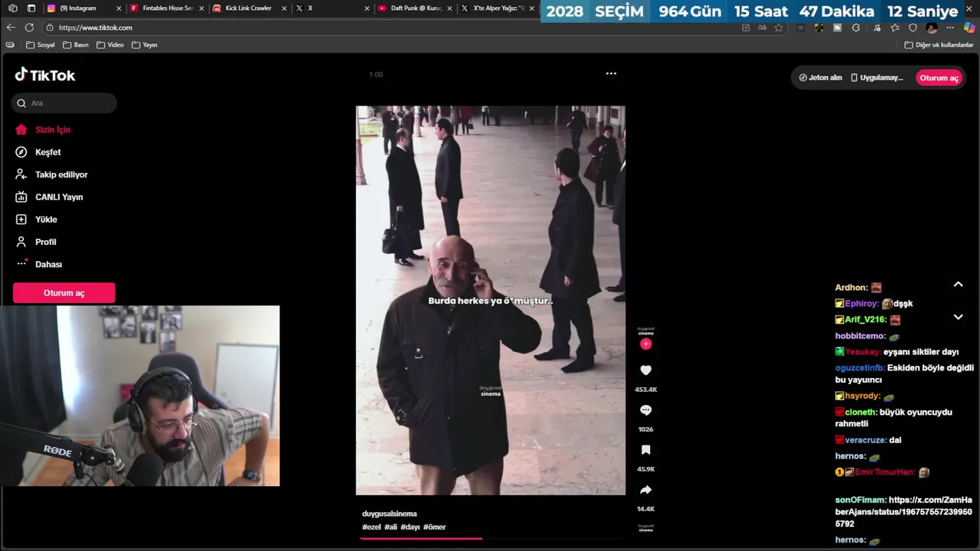
Task: Open the Sizin İçin home feed
Action: coord(43,130)
